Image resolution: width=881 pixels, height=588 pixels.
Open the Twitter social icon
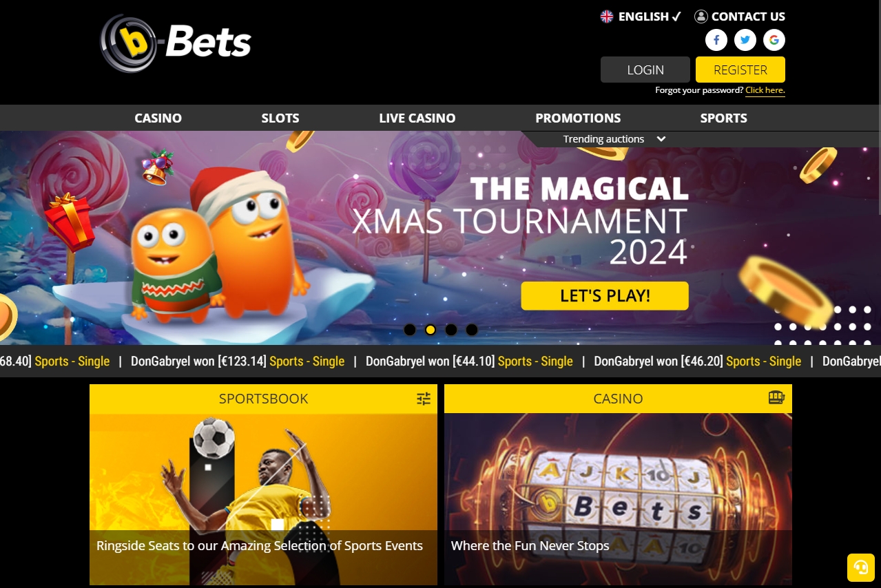click(745, 41)
